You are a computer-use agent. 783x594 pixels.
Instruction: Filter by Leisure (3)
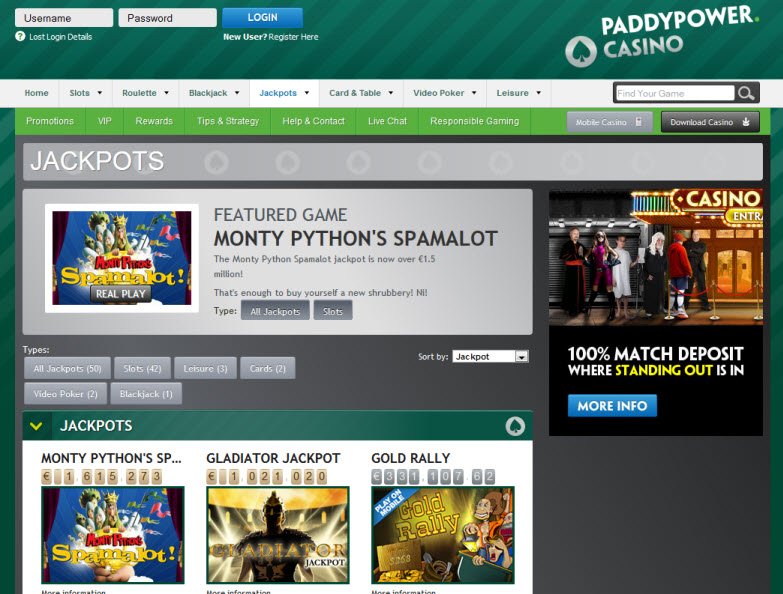205,368
